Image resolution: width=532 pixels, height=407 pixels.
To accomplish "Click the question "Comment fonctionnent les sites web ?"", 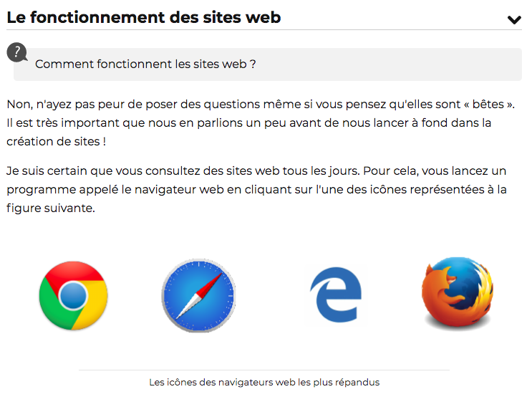I will (145, 64).
